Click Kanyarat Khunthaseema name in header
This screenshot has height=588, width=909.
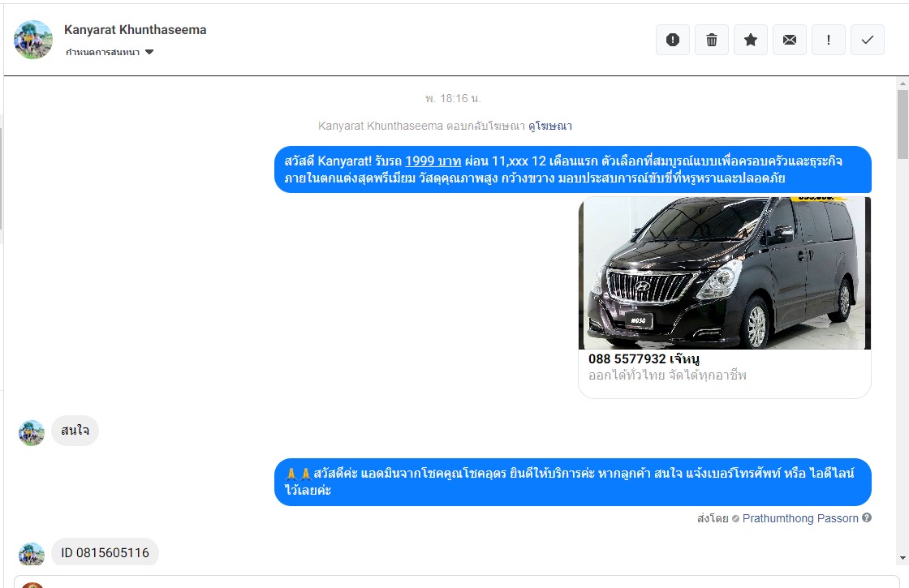(x=135, y=29)
